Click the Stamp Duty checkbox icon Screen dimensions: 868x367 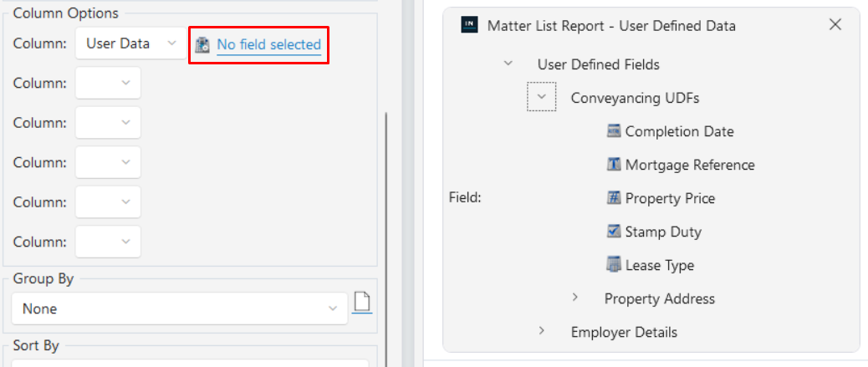(x=613, y=231)
